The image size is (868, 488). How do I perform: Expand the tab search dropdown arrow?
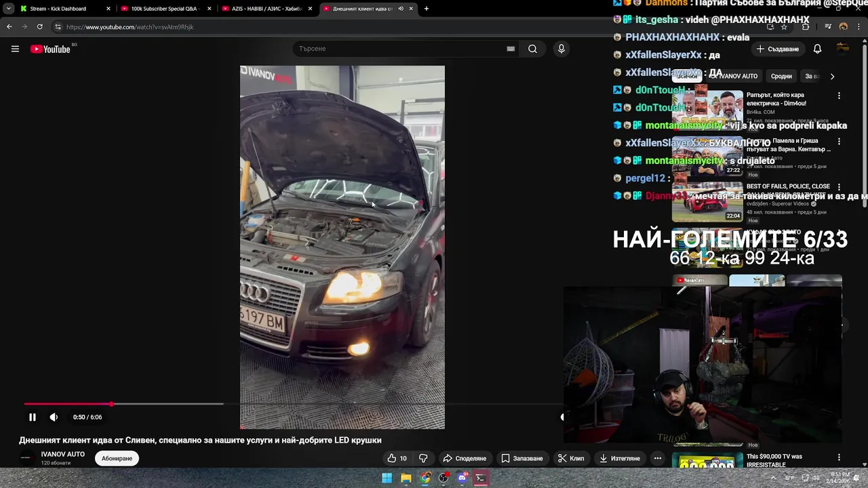(8, 9)
